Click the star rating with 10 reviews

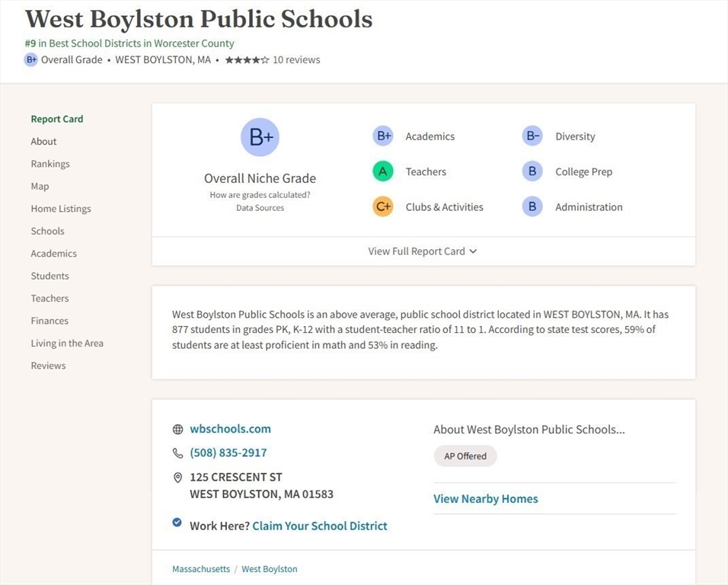(272, 60)
